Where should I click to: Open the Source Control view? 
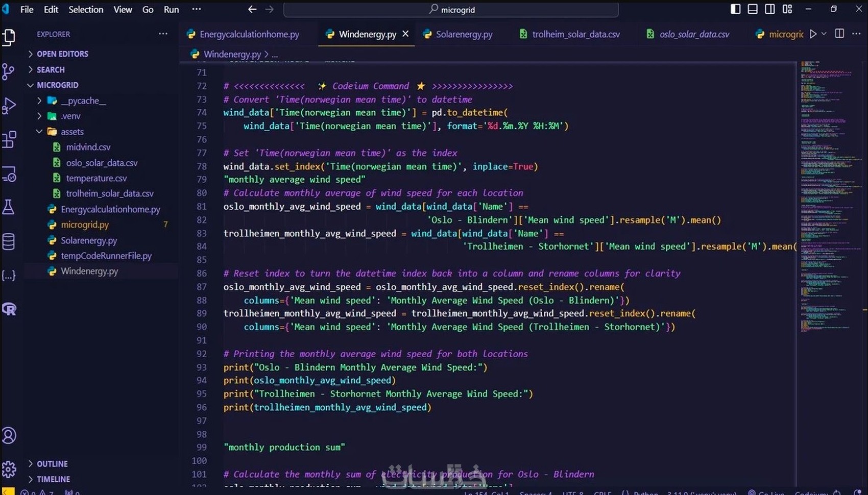coord(9,71)
